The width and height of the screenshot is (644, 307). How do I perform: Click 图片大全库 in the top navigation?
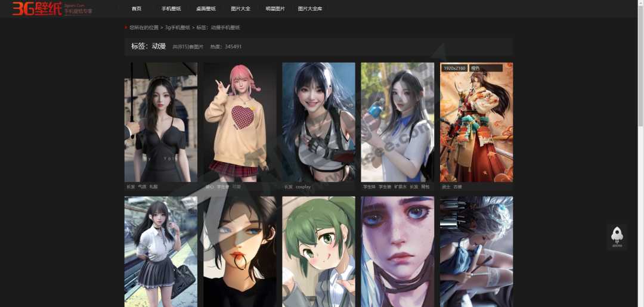(x=310, y=9)
